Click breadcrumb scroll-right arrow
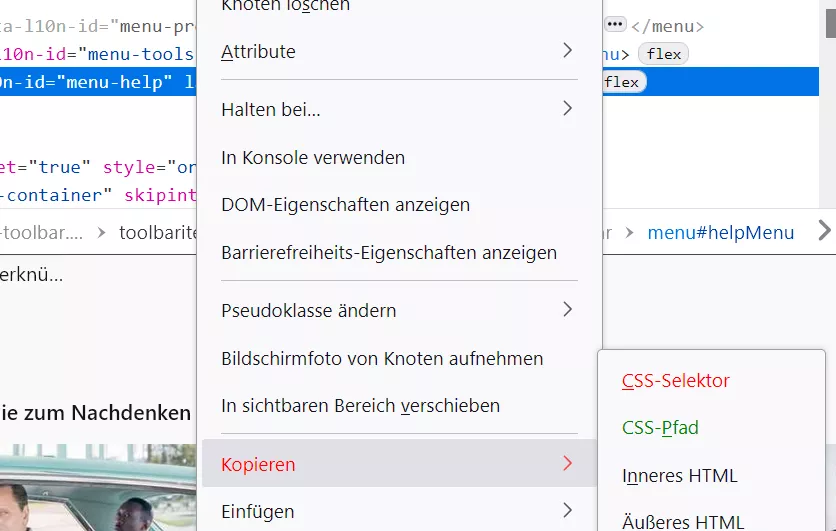Viewport: 836px width, 531px height. pyautogui.click(x=824, y=231)
